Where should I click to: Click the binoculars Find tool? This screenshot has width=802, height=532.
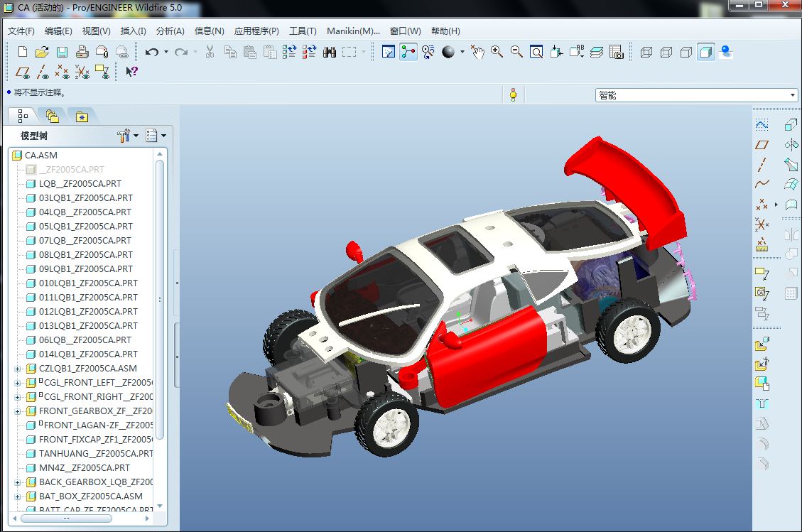[x=329, y=52]
